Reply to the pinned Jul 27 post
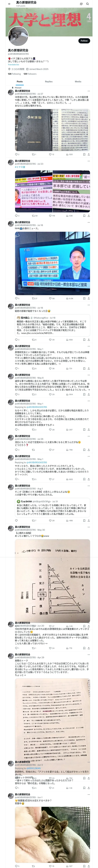 [x=16, y=154]
